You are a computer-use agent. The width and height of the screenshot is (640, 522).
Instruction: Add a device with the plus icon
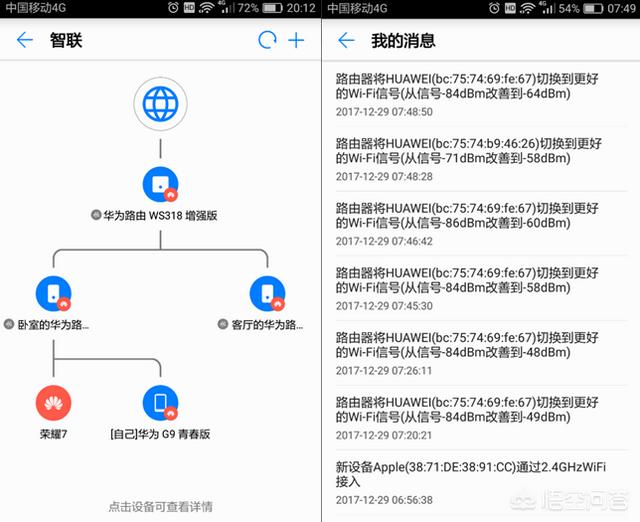point(296,40)
